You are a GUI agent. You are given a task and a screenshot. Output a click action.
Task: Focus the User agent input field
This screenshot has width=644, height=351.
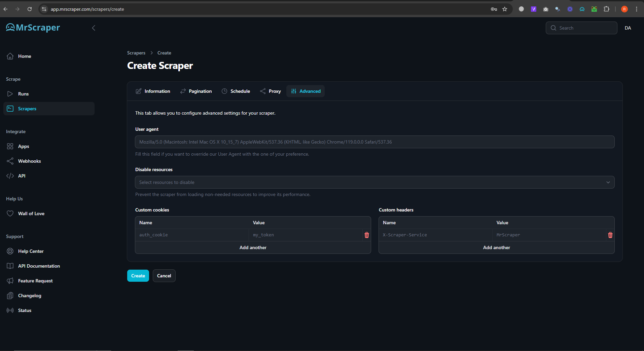coord(375,142)
